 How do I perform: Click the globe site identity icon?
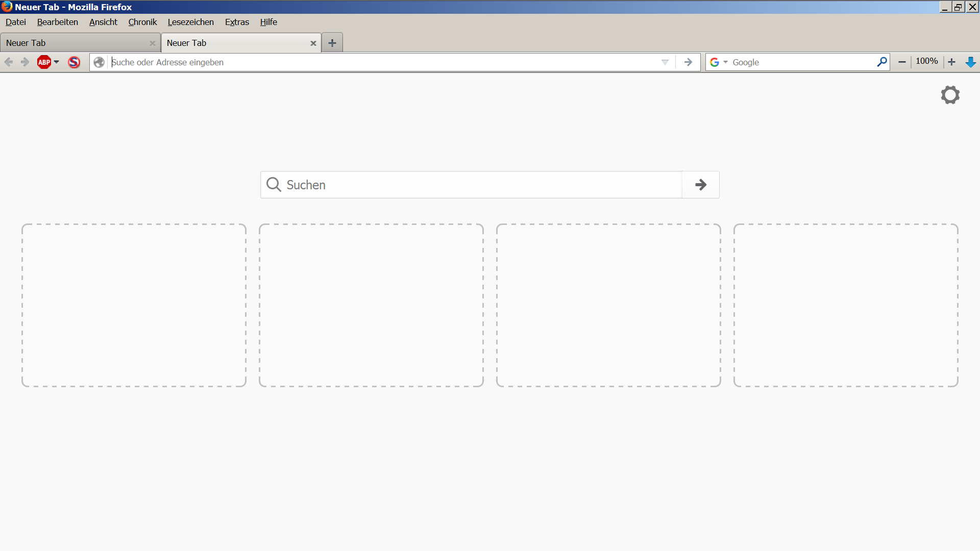pos(99,62)
